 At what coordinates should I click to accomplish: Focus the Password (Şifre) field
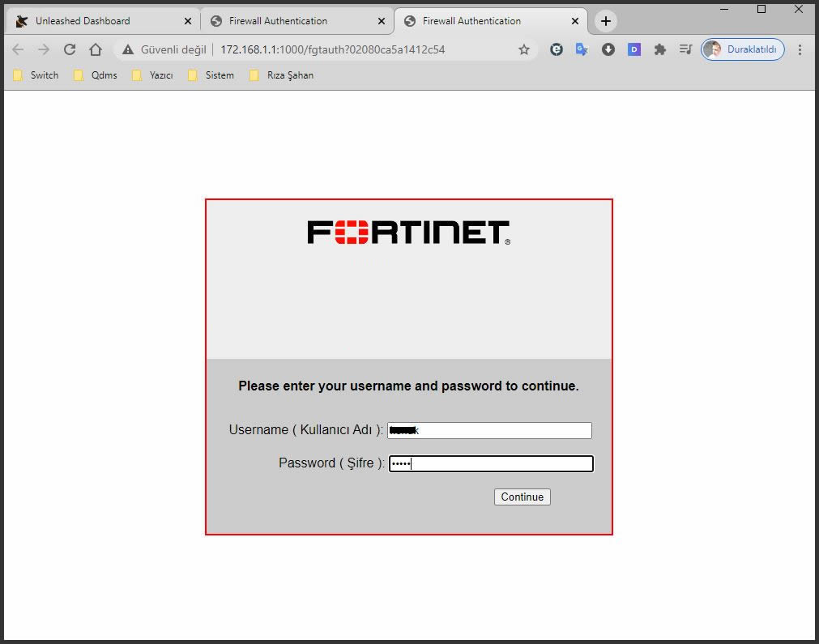click(491, 464)
